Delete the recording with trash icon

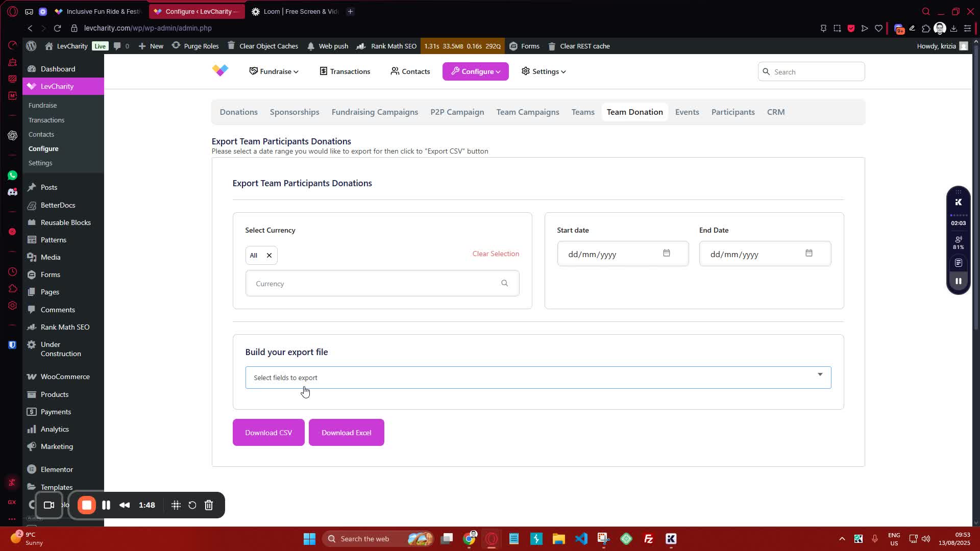click(x=209, y=505)
